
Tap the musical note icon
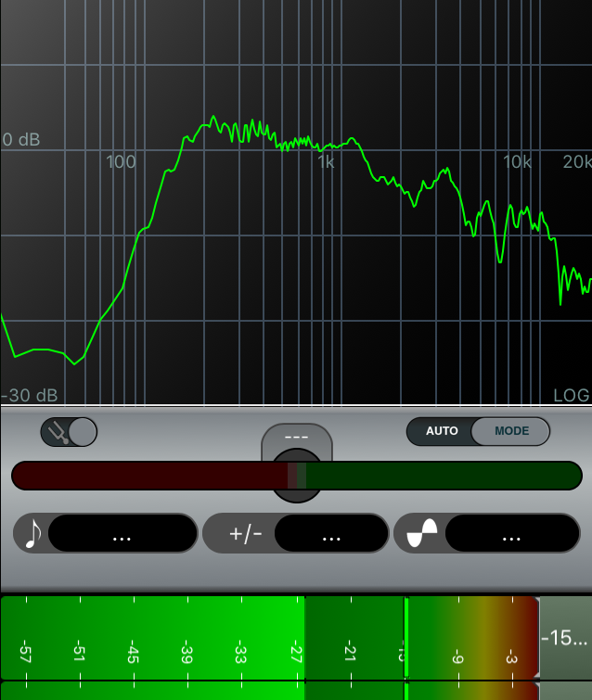pos(33,534)
